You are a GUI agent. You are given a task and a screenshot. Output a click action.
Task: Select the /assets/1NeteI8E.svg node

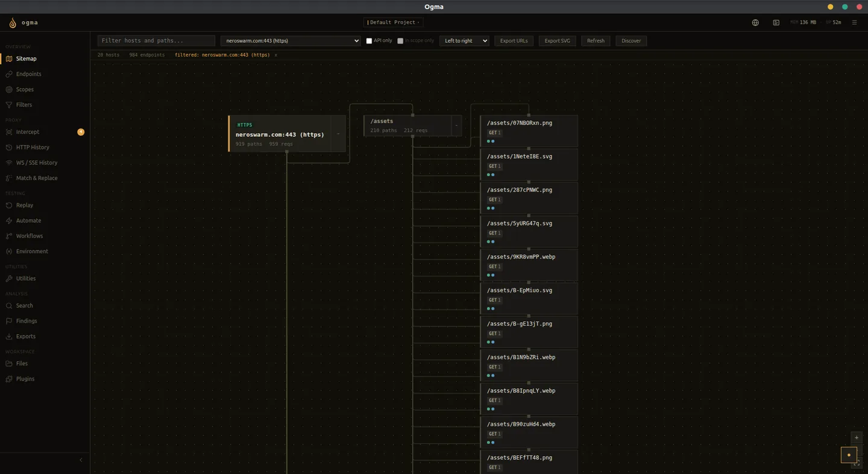point(529,165)
